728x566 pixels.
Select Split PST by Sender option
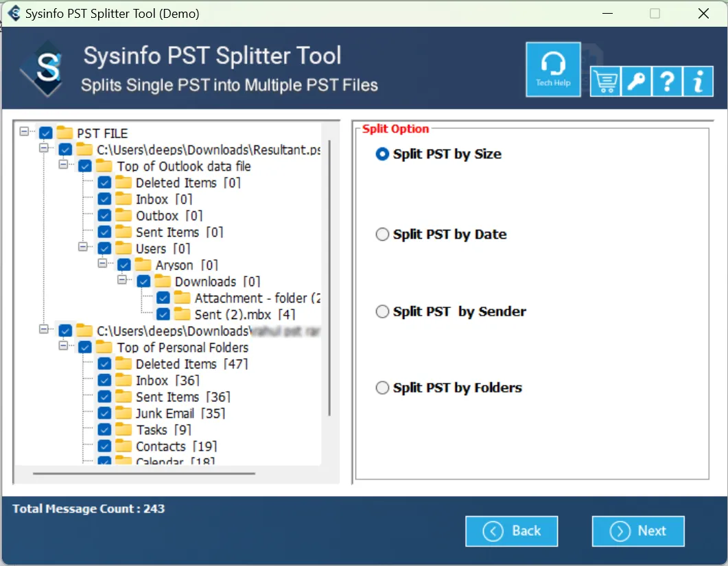point(451,311)
